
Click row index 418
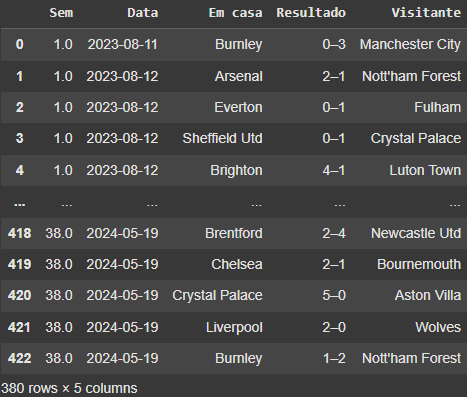click(x=20, y=233)
